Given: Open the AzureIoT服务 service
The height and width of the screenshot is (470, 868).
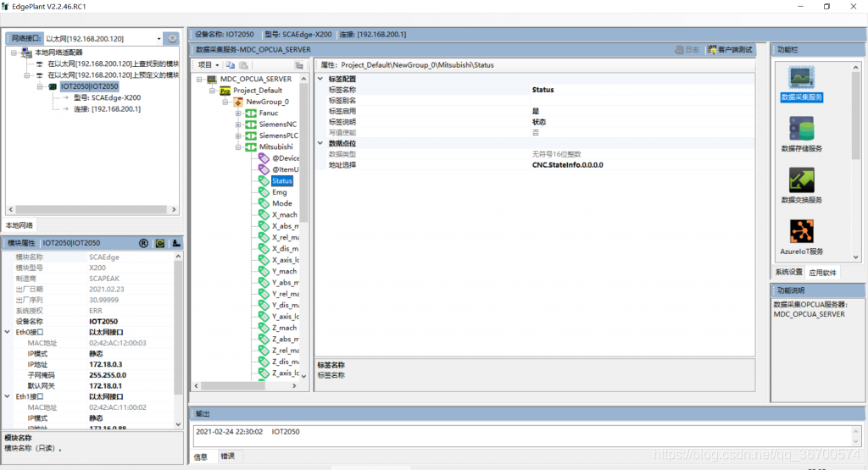Looking at the screenshot, I should click(x=801, y=237).
